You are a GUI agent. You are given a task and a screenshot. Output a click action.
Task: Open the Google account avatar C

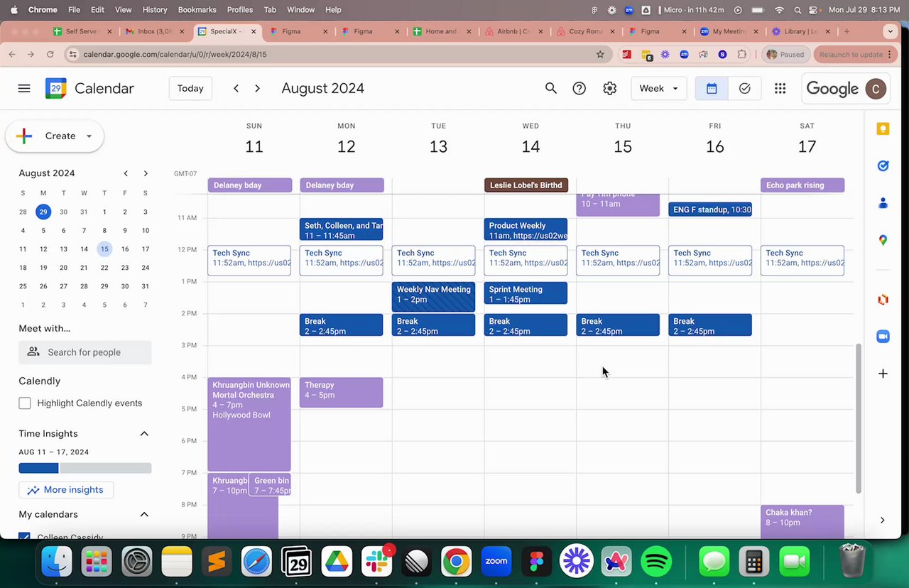coord(876,89)
